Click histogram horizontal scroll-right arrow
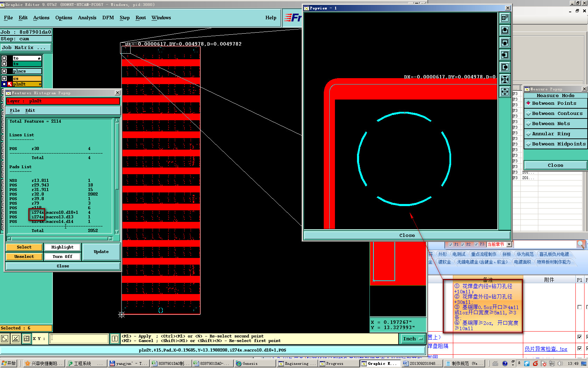Viewport: 588px width, 368px height. (x=110, y=238)
